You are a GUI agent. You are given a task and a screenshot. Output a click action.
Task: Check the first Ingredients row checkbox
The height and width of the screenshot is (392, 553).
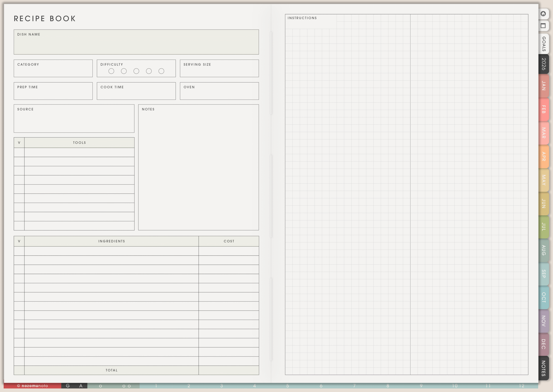(19, 251)
